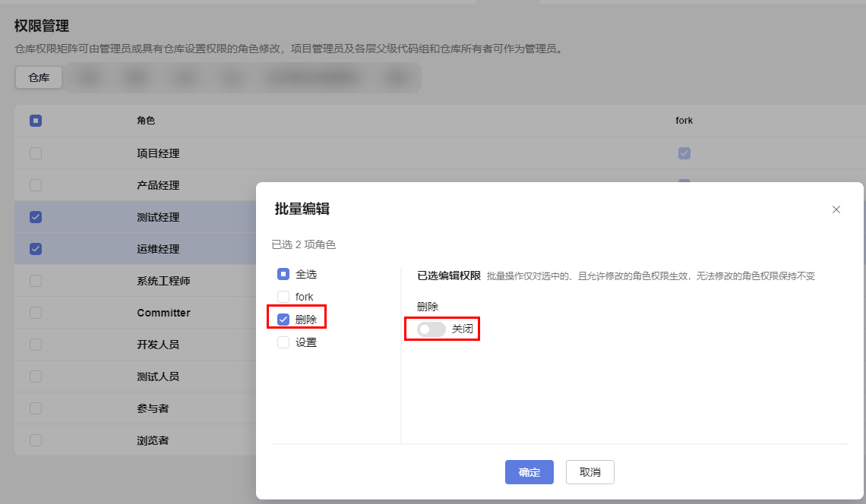Check the fork permission checkbox
The width and height of the screenshot is (866, 504).
[284, 297]
